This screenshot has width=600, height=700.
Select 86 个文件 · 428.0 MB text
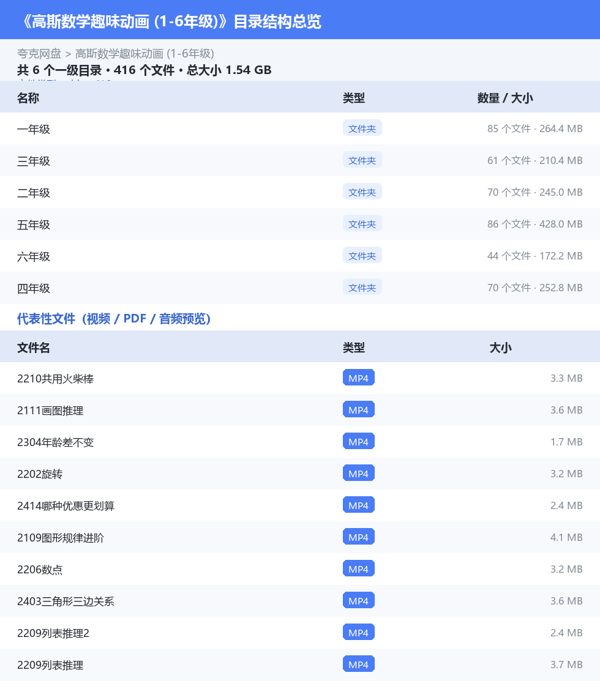pyautogui.click(x=534, y=224)
